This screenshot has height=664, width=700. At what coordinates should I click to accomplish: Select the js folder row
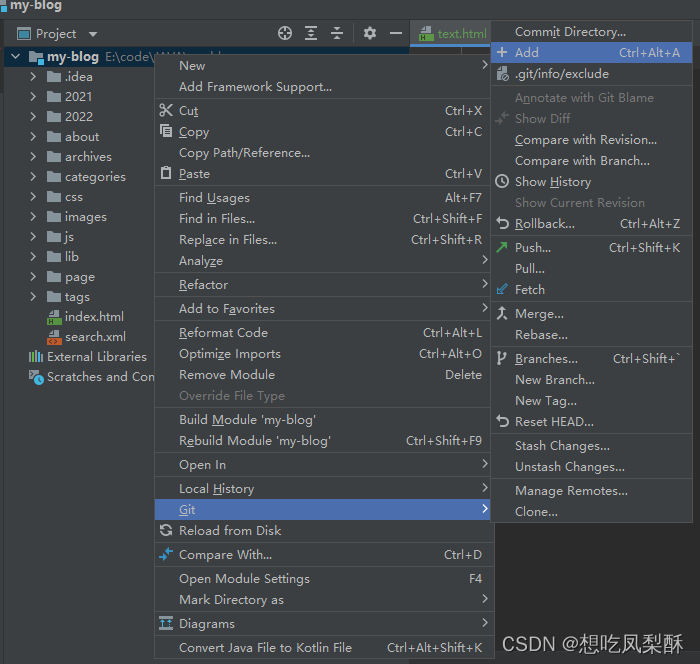point(79,237)
